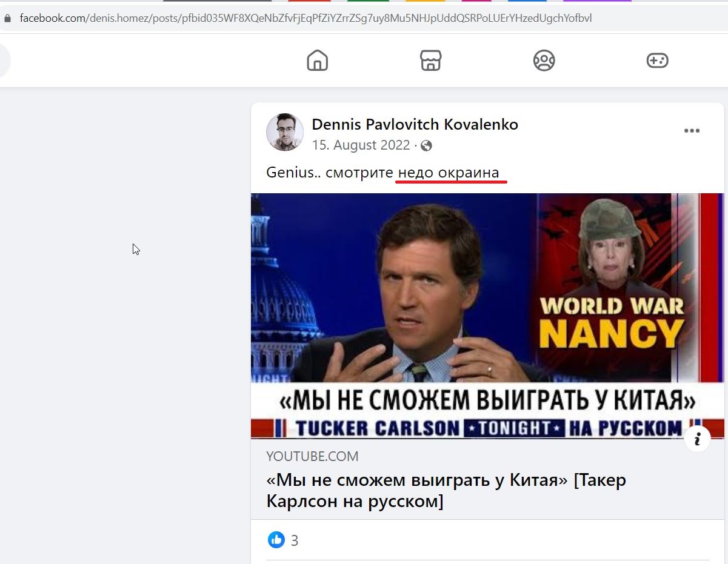Click the lock site security icon
Image resolution: width=728 pixels, height=564 pixels.
click(7, 18)
